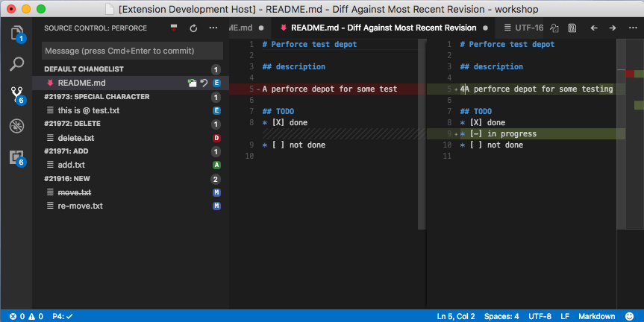Collapse the #21972: Delete changelist
The image size is (644, 322).
pyautogui.click(x=131, y=124)
